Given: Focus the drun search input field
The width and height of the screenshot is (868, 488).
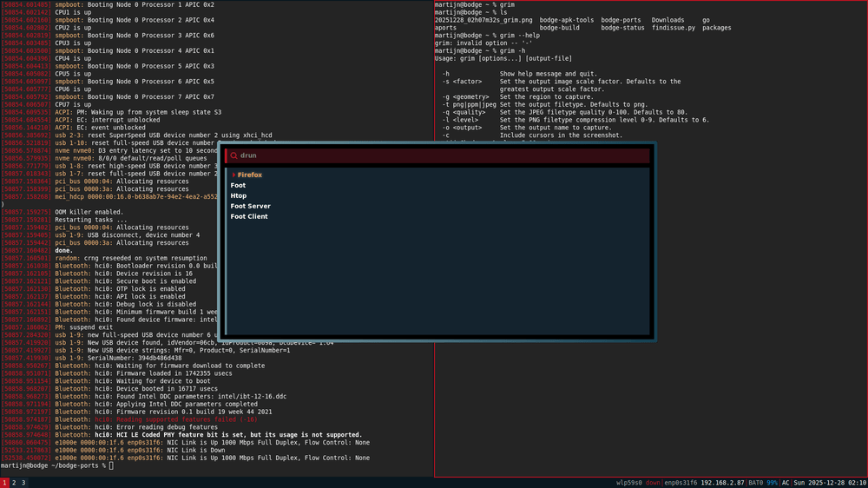Looking at the screenshot, I should [x=434, y=155].
